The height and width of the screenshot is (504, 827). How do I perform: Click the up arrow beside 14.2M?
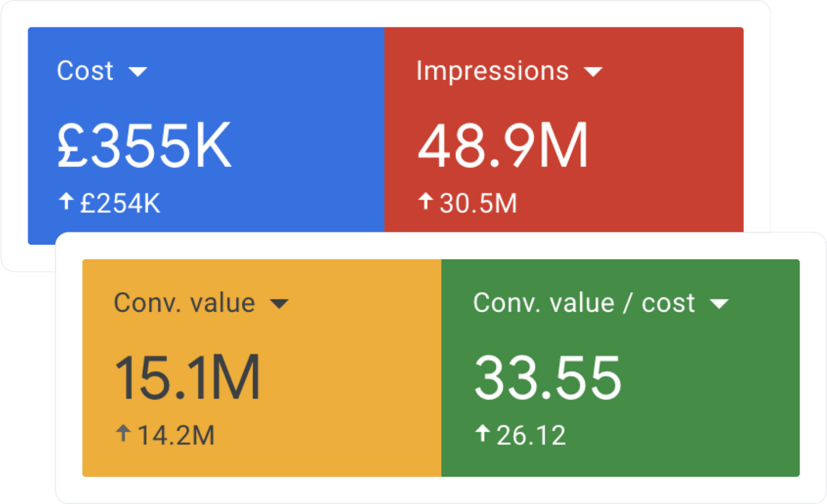coord(123,434)
